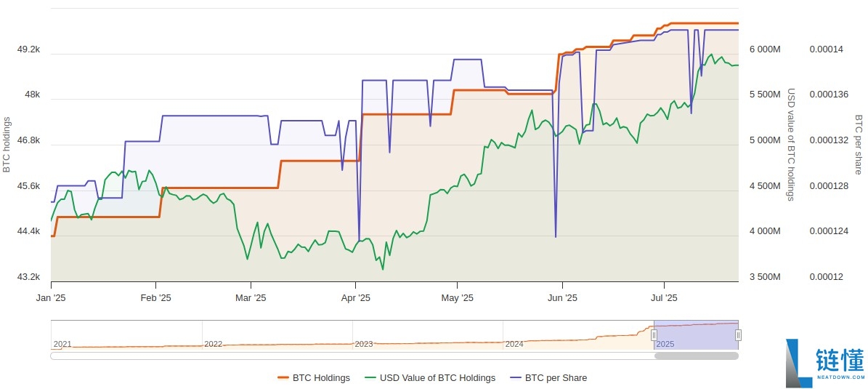This screenshot has width=868, height=389.
Task: Click the "BTC per share" right axis title
Action: pyautogui.click(x=858, y=144)
